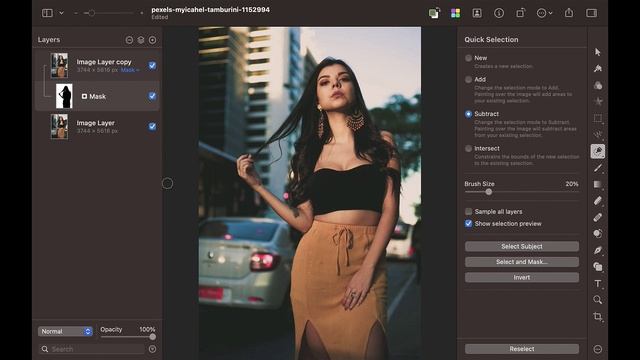Viewport: 640px width, 360px height.
Task: Open the toolbar ellipsis dropdown menu
Action: (x=544, y=13)
